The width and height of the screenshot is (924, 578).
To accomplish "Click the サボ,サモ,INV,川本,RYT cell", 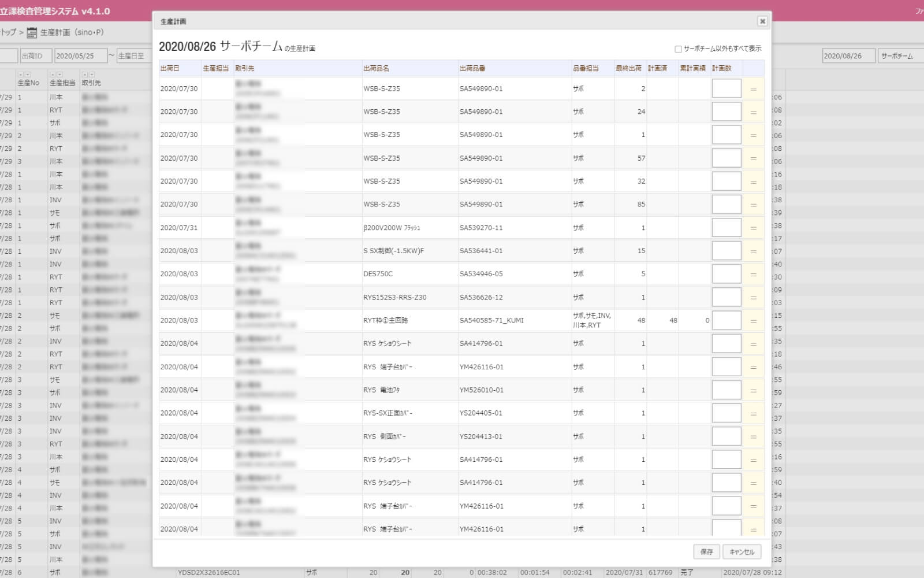I will pos(592,320).
